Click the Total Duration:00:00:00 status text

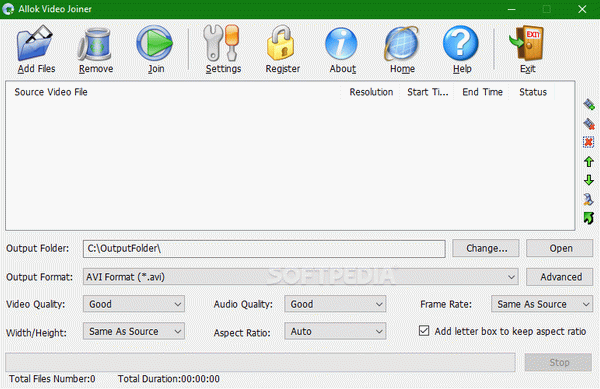click(169, 379)
